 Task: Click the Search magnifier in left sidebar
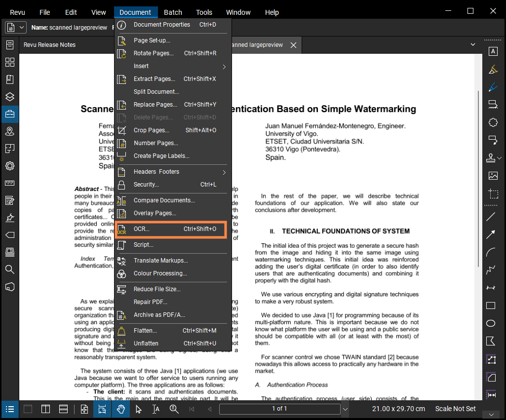[x=9, y=269]
